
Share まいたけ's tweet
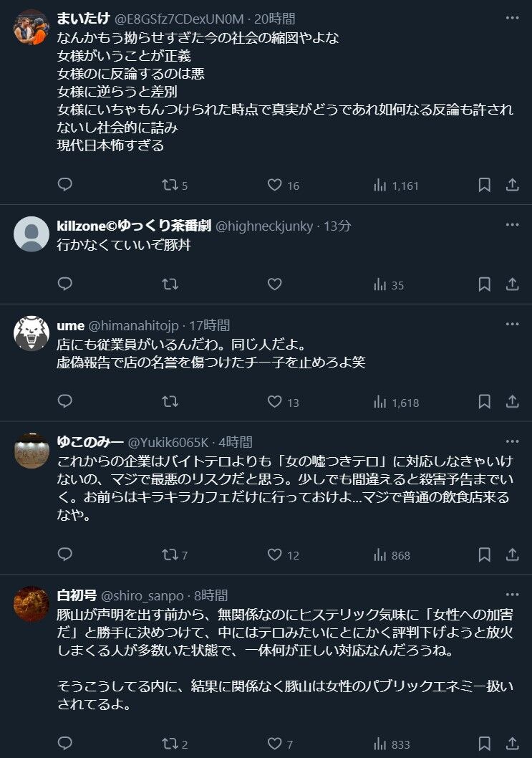click(513, 186)
